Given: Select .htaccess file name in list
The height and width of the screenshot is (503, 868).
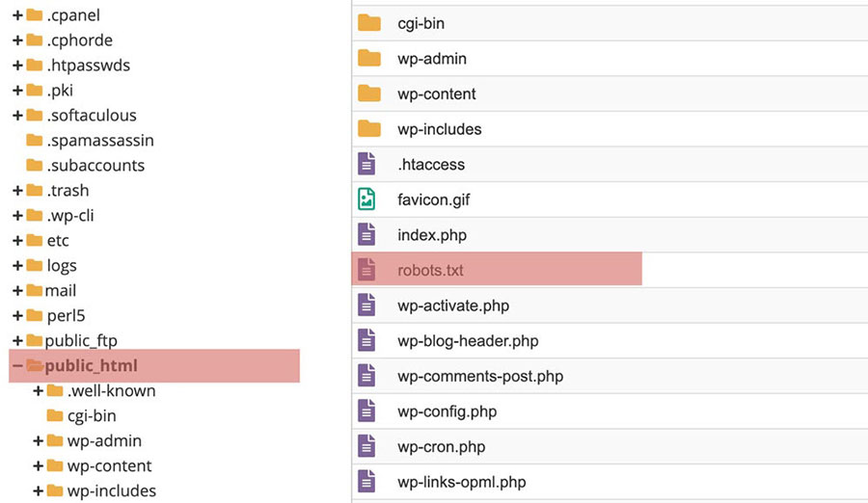Looking at the screenshot, I should click(x=431, y=165).
